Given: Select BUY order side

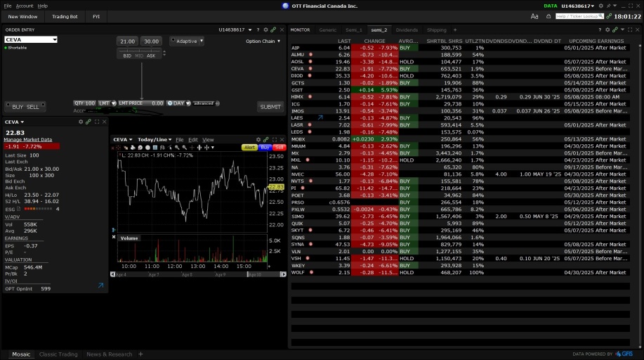Looking at the screenshot, I should (x=18, y=107).
